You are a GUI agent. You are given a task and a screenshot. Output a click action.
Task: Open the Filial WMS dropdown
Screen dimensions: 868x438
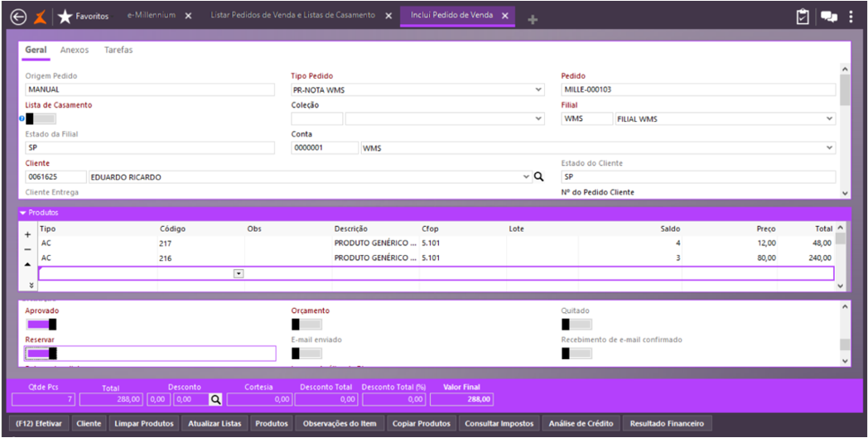click(x=829, y=118)
